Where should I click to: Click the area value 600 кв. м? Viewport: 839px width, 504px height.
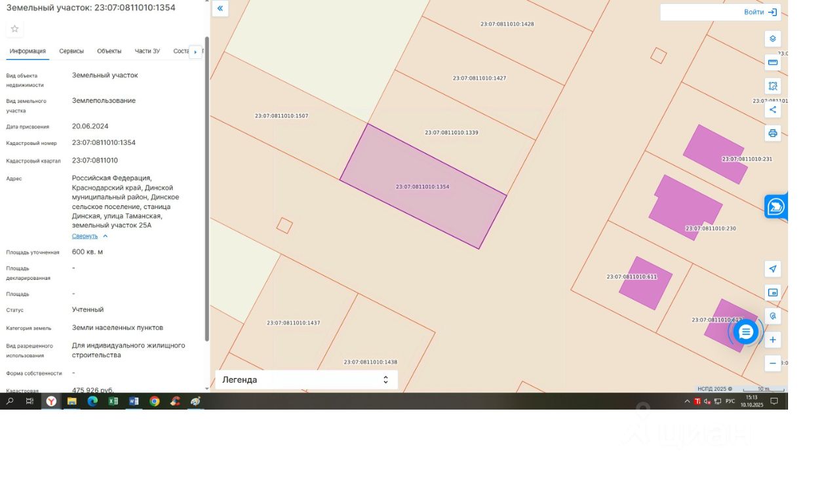point(87,252)
